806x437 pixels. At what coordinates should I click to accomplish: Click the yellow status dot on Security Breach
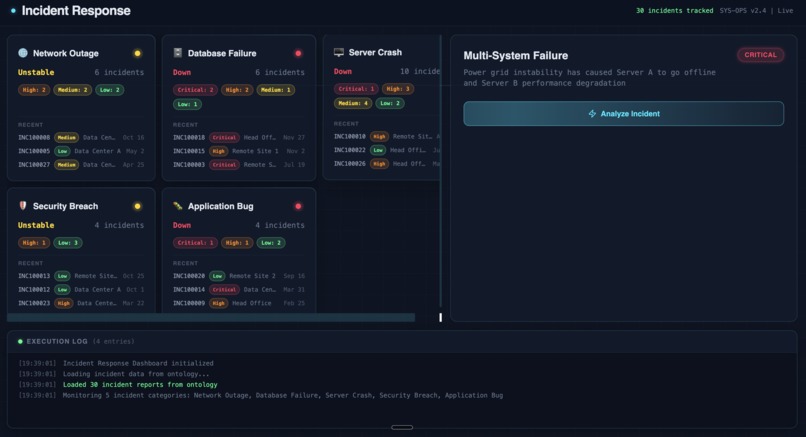[137, 206]
